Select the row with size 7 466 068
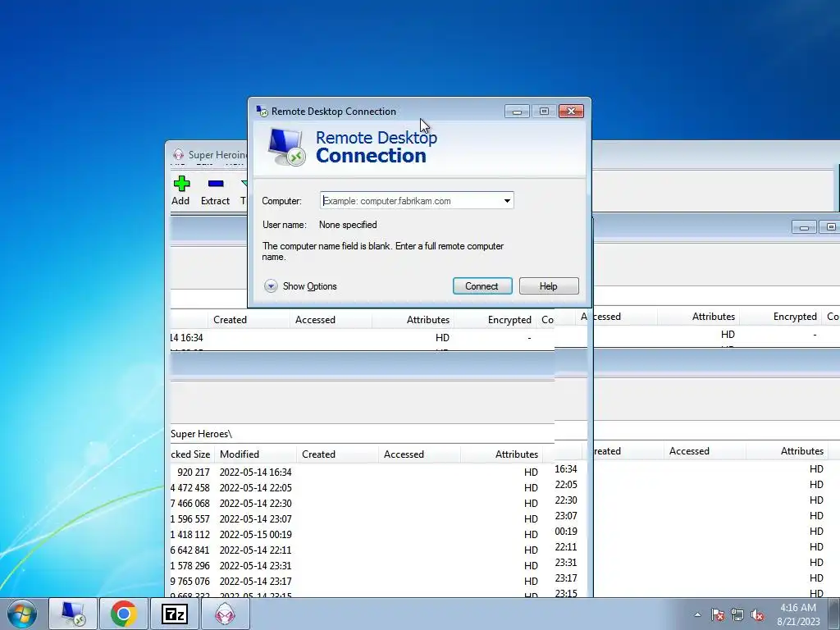Screen dimensions: 840x630 click(x=362, y=504)
